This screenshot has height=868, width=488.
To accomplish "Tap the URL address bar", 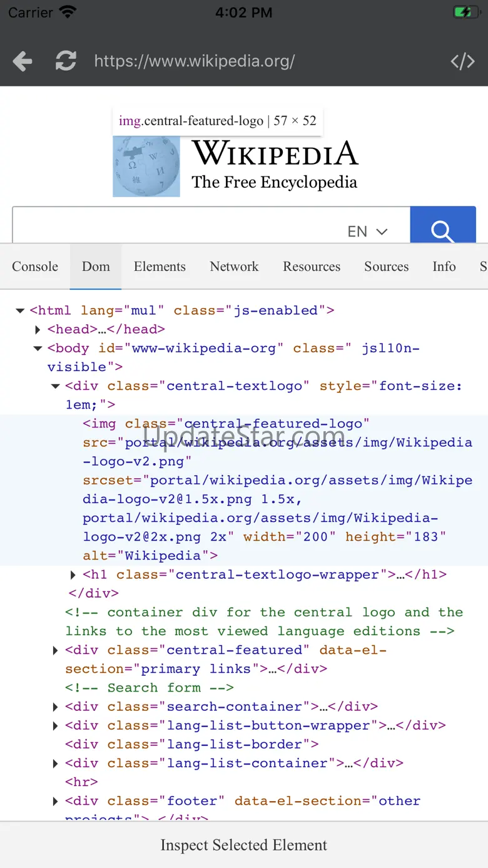I will [x=195, y=61].
